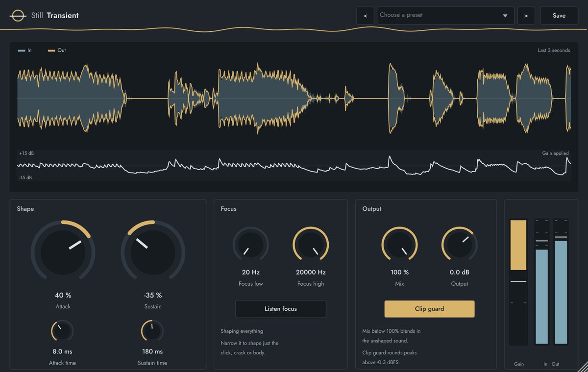Click the 8.0 ms value

click(x=63, y=351)
